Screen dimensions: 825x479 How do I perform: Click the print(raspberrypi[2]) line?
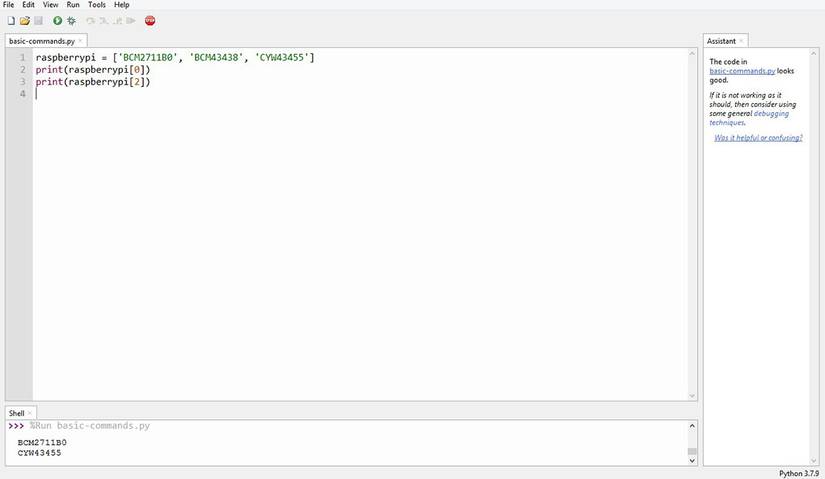pos(93,82)
